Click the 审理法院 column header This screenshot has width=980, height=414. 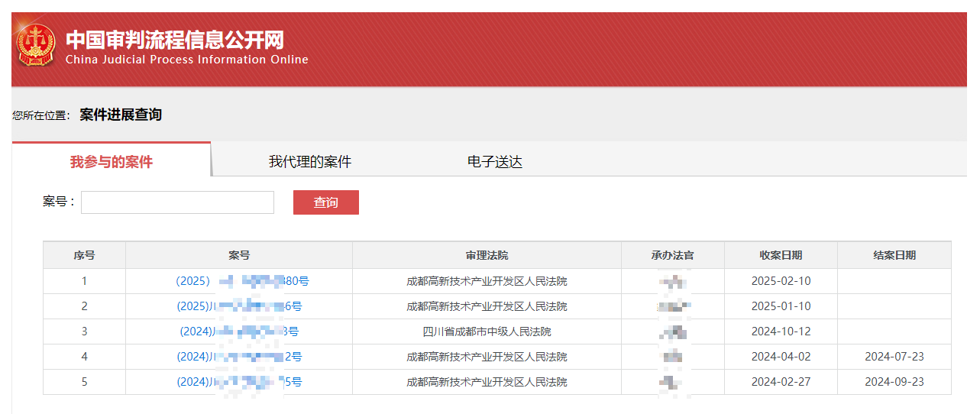(x=487, y=255)
